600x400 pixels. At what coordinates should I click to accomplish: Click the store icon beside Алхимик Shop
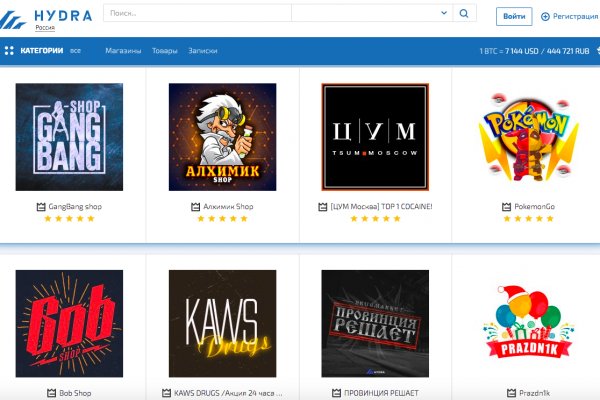point(196,207)
